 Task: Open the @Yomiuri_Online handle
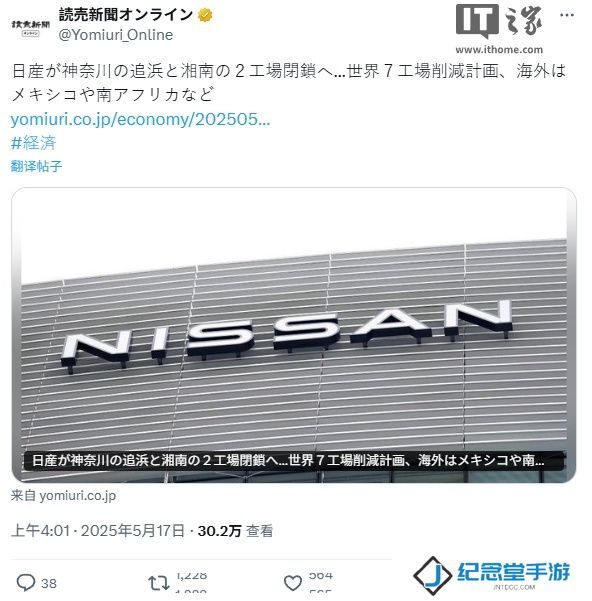pyautogui.click(x=116, y=35)
